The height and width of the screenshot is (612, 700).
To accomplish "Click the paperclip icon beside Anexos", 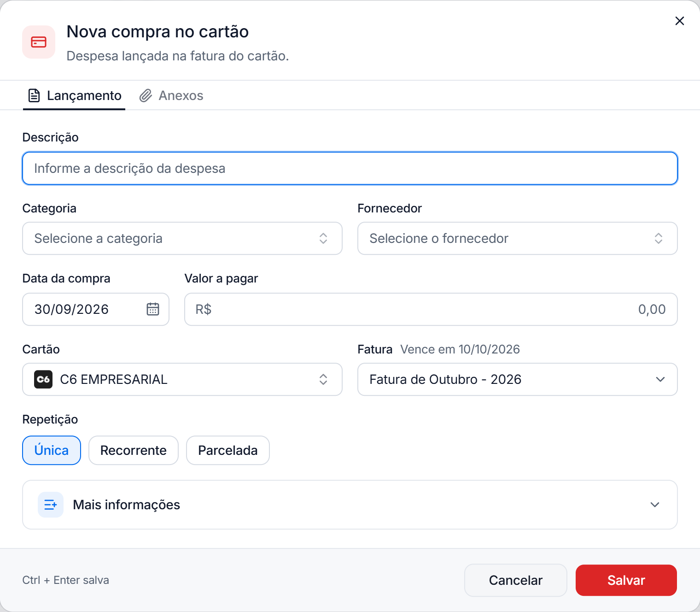I will [146, 95].
